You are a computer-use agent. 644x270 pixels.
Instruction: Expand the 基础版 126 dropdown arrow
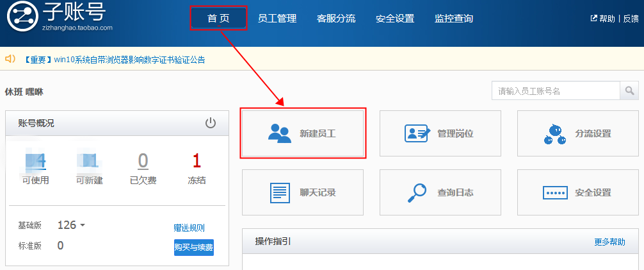click(x=83, y=226)
